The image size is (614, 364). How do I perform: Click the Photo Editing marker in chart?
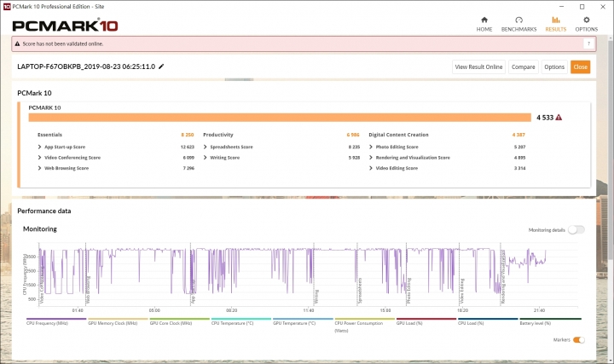[x=408, y=292]
